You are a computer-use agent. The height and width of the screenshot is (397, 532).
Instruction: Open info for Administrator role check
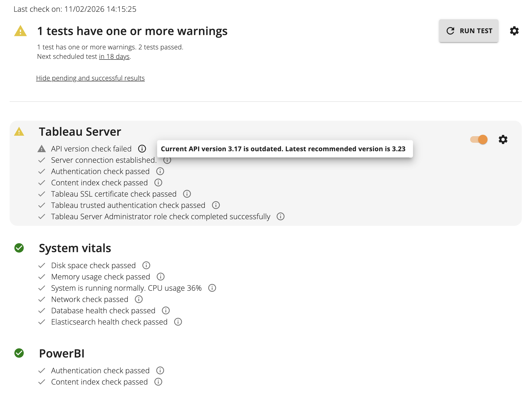280,216
